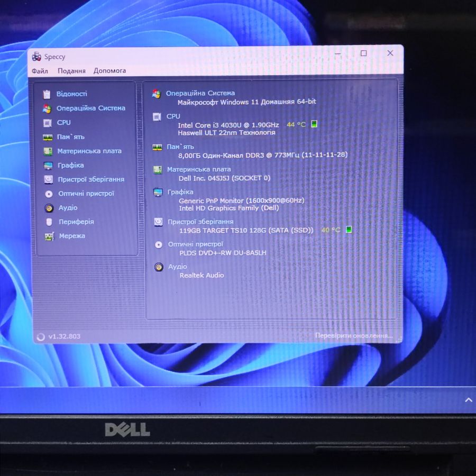The image size is (476, 476).
Task: Click the summary Windows flag icon
Action: click(x=157, y=94)
